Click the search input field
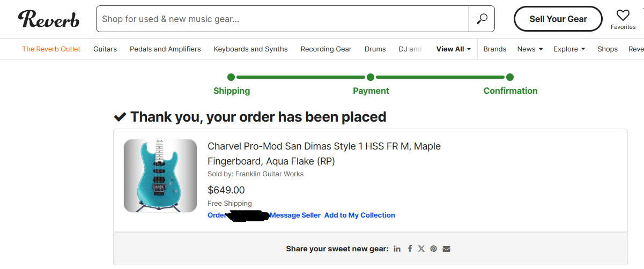 [x=282, y=19]
